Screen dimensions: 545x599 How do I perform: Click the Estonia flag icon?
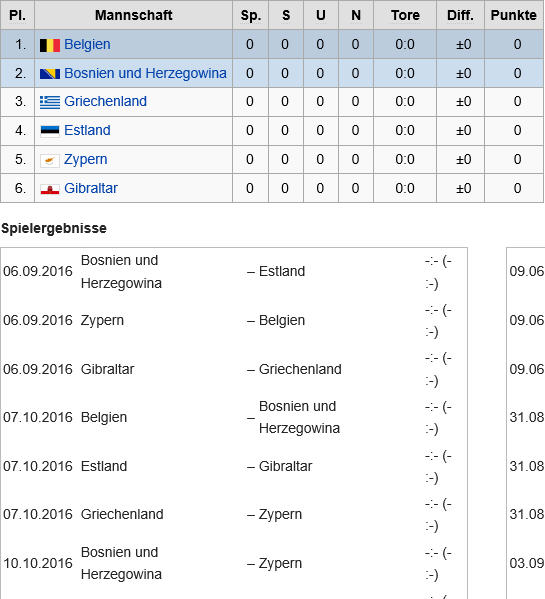coord(50,131)
